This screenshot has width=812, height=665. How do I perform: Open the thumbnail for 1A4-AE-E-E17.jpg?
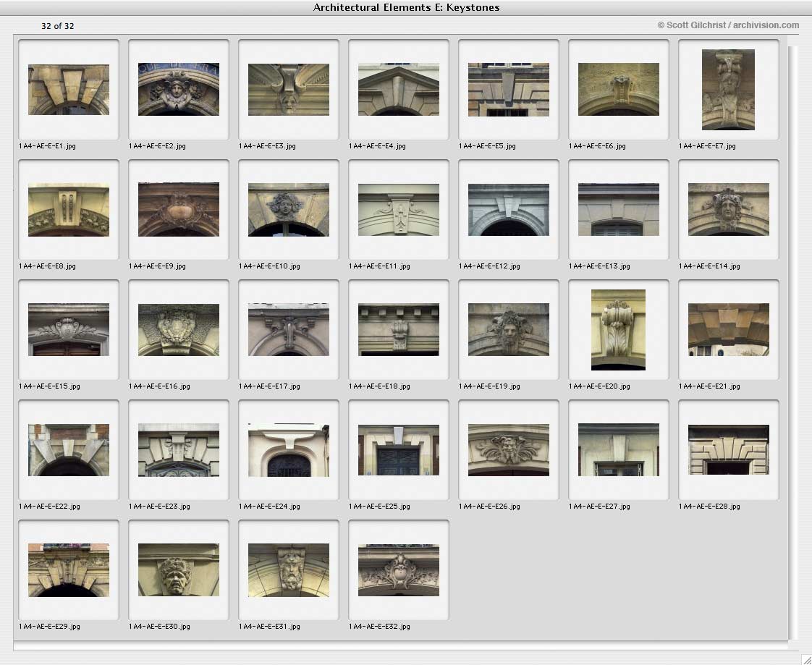point(289,330)
